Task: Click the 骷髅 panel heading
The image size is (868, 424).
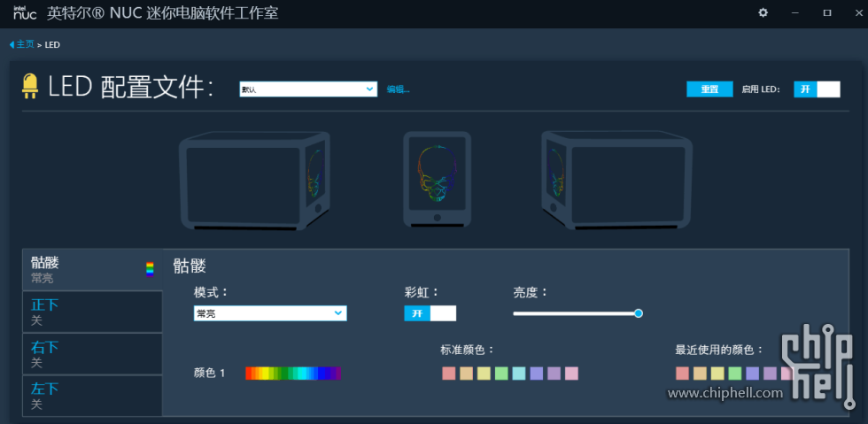Action: pos(190,266)
